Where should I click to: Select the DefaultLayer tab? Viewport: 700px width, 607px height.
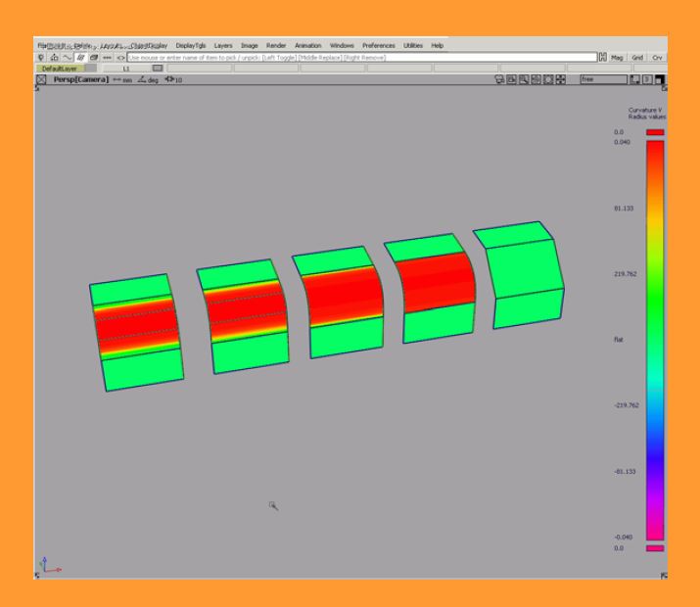(x=60, y=69)
